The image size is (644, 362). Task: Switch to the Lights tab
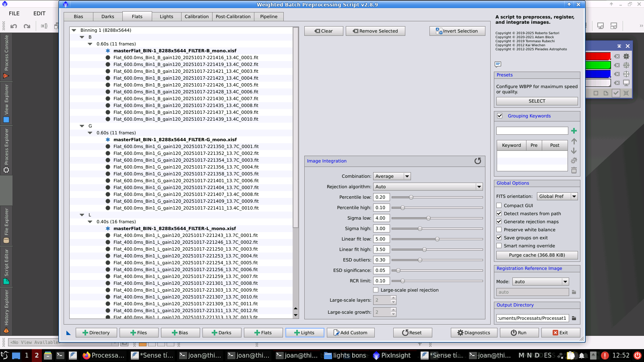[166, 16]
